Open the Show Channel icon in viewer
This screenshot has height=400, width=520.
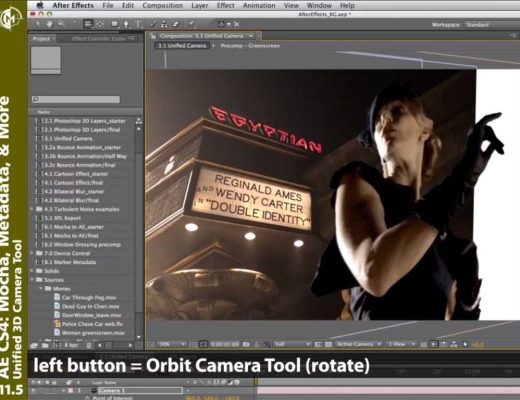coord(267,344)
